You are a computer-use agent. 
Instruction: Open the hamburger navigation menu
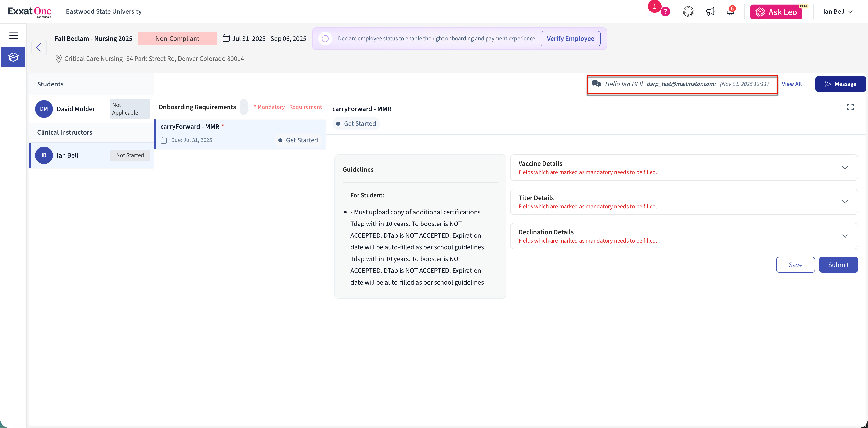[13, 35]
